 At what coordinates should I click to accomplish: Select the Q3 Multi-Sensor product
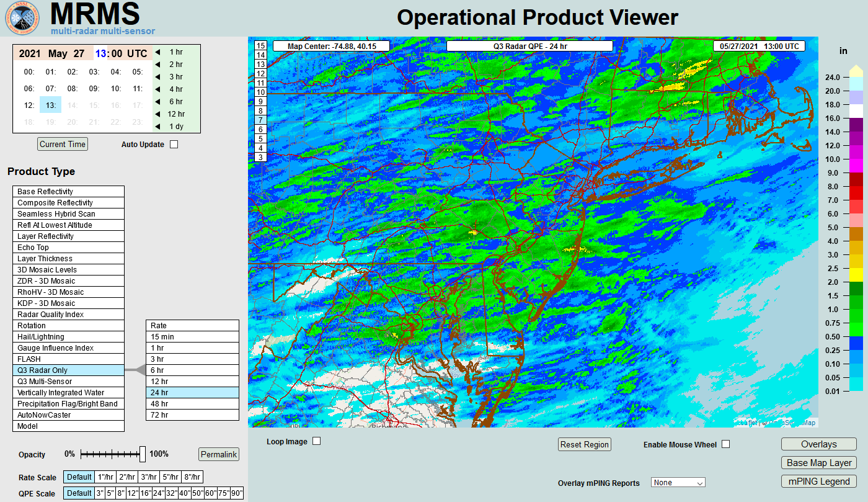tap(68, 382)
